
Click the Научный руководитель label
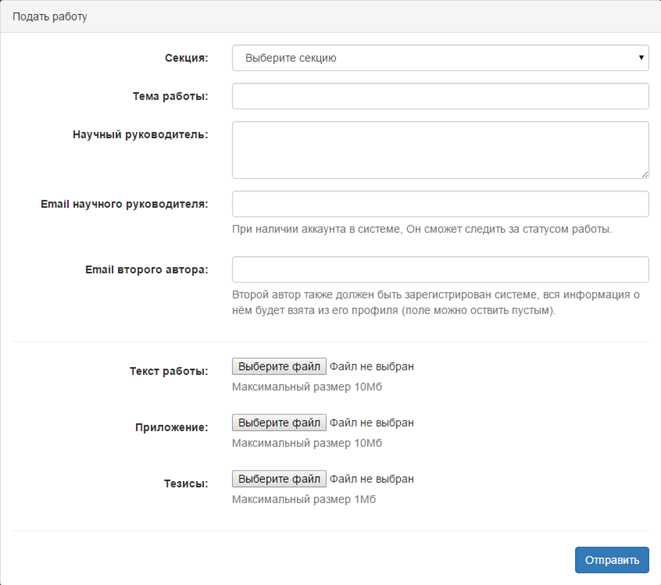[140, 134]
